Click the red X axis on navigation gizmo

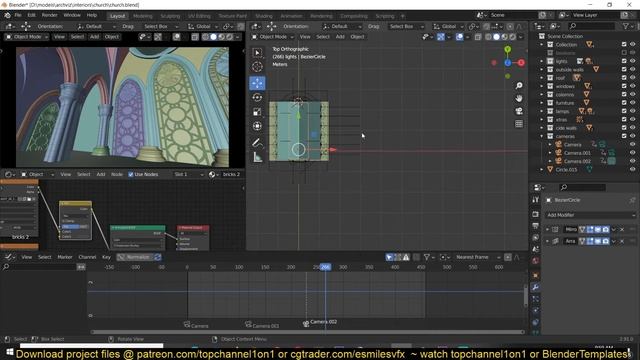(521, 63)
